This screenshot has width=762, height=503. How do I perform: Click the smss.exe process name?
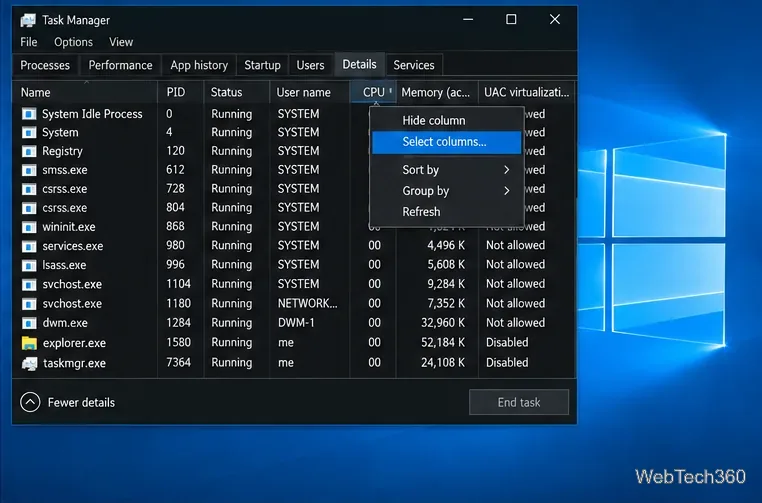(x=65, y=171)
